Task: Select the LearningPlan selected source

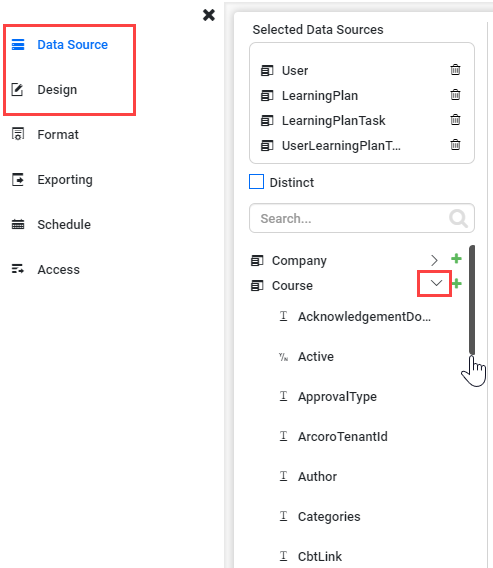Action: coord(320,96)
